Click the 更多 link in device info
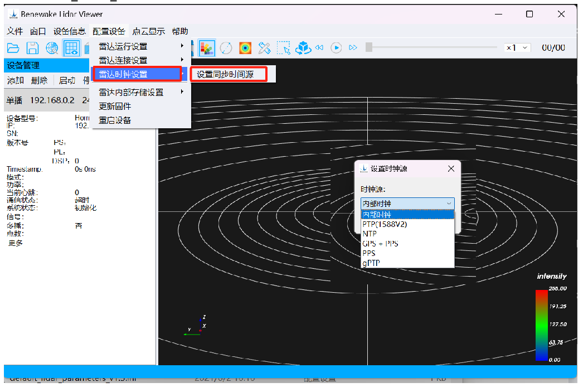 (x=16, y=243)
